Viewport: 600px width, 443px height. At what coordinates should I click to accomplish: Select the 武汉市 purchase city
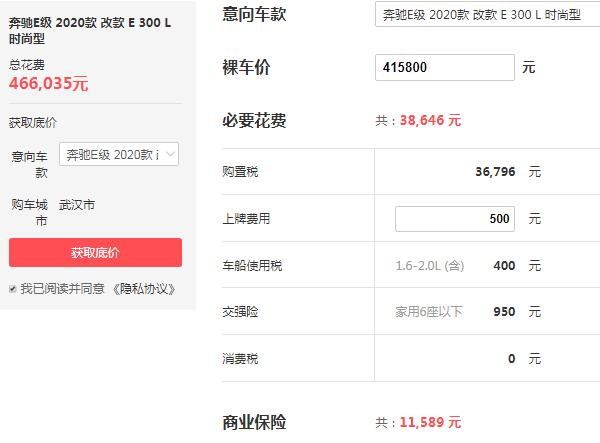coord(77,204)
